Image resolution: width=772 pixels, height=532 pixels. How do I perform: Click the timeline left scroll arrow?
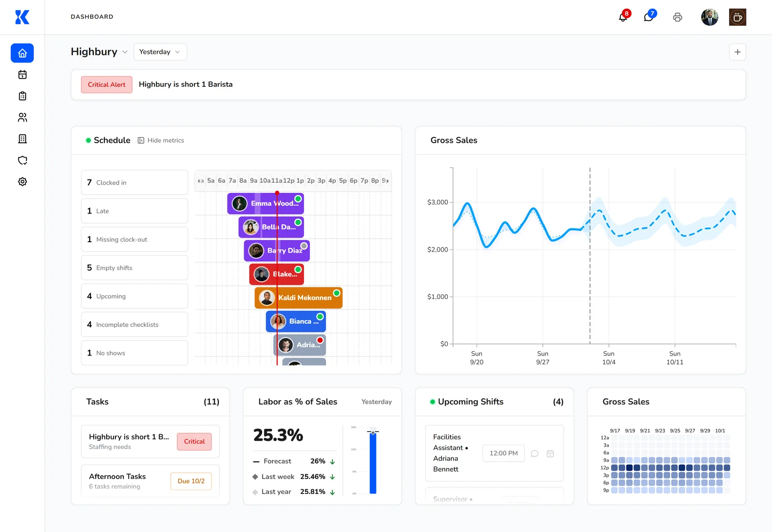pos(199,181)
